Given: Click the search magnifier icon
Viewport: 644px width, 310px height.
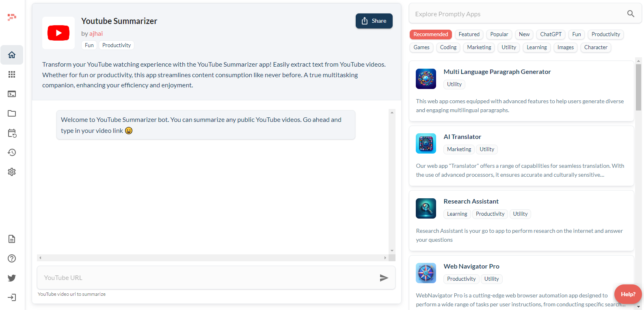Looking at the screenshot, I should click(631, 14).
